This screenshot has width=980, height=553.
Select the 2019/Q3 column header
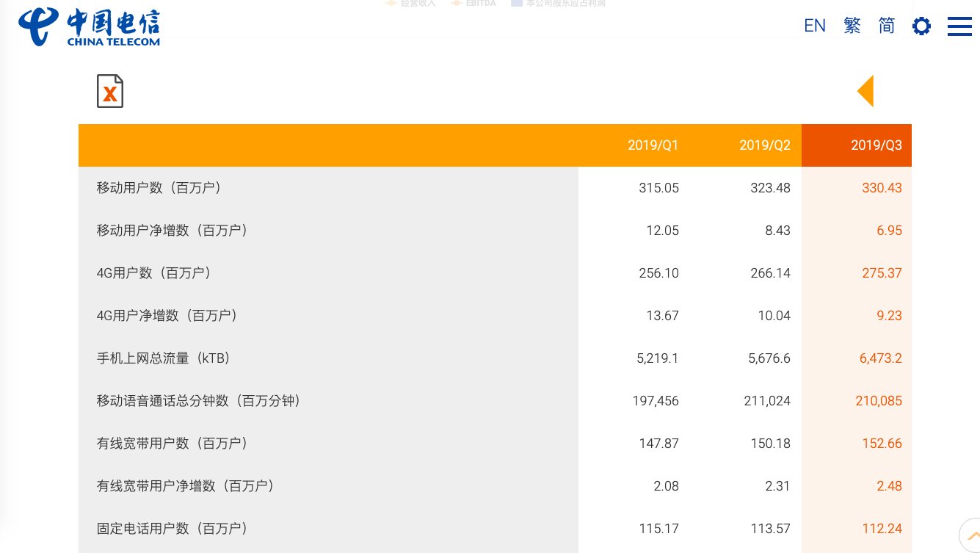876,145
